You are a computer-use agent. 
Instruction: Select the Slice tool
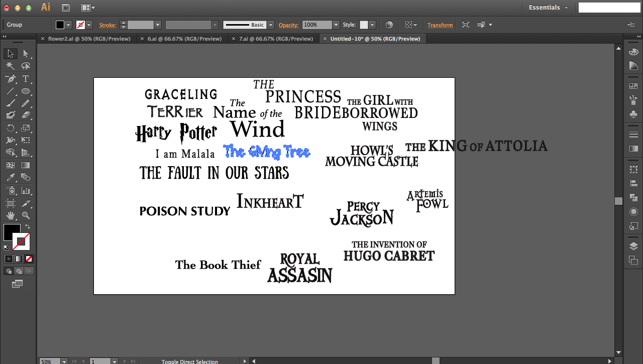pos(26,203)
